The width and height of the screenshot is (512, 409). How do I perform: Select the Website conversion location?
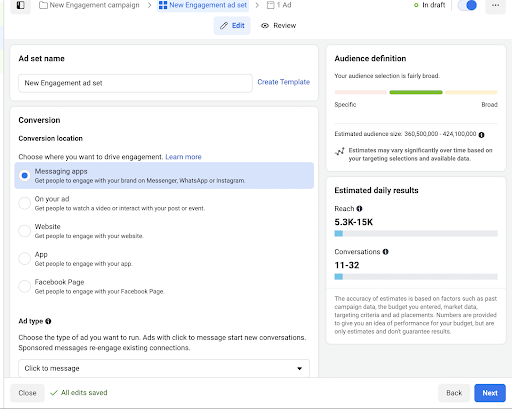[x=25, y=231]
